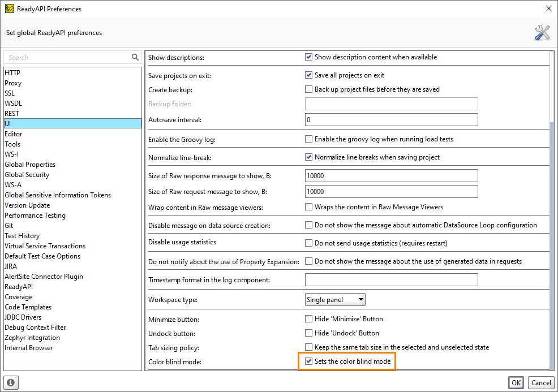Viewport: 558px width, 392px height.
Task: Click the tools icon in the top-right corner
Action: coord(542,32)
